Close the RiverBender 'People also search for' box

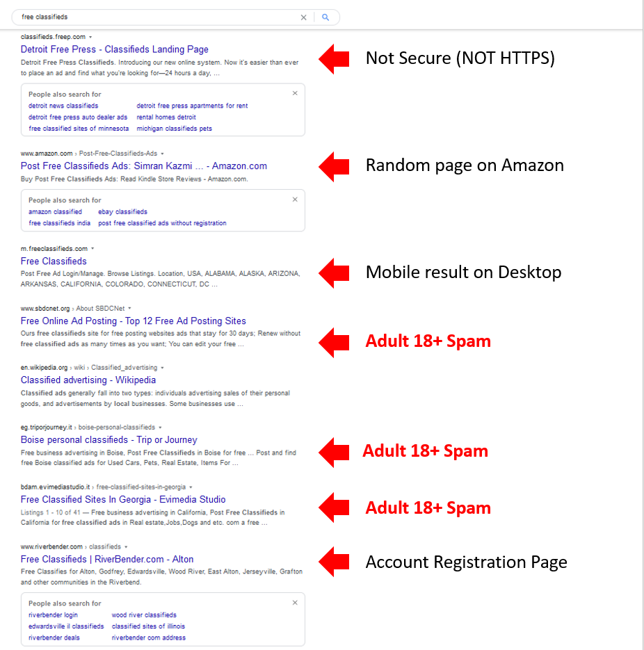pyautogui.click(x=295, y=603)
